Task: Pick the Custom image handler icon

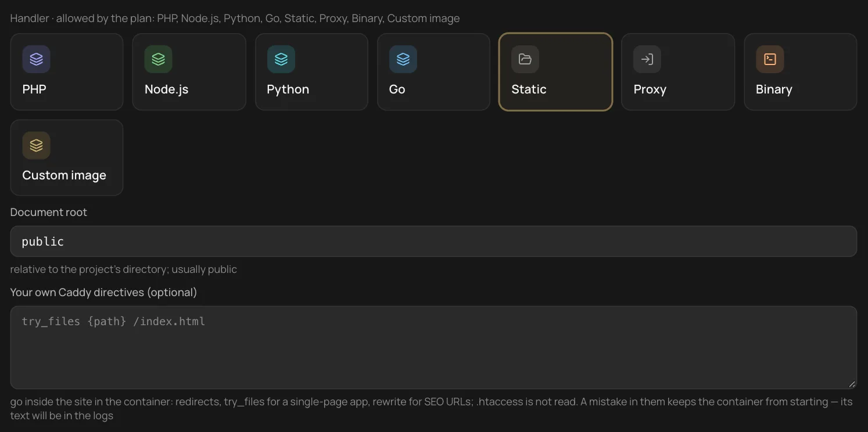Action: pos(36,145)
